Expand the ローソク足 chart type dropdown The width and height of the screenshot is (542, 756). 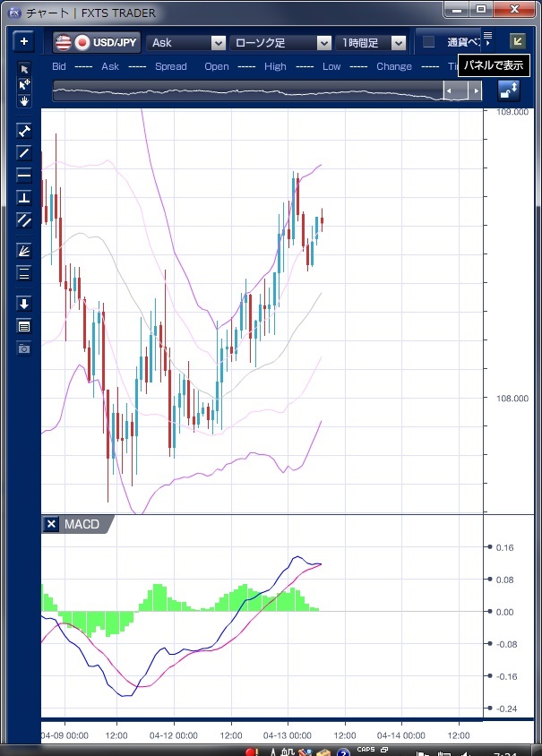280,43
